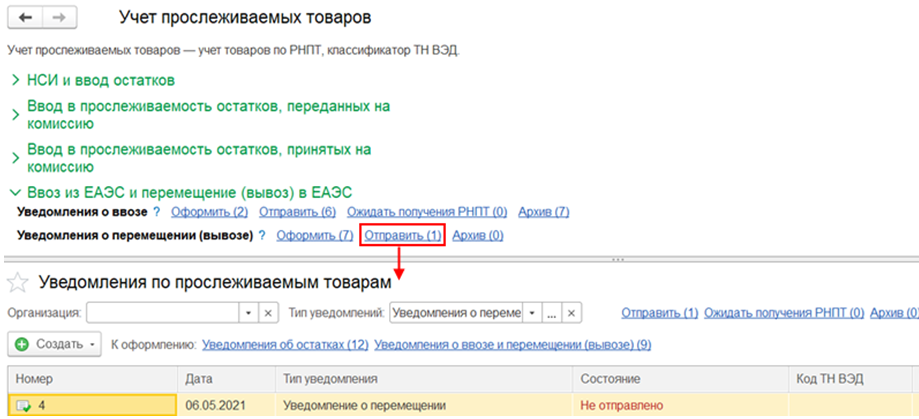
Task: Add form to favorites with star icon
Action: tap(18, 283)
